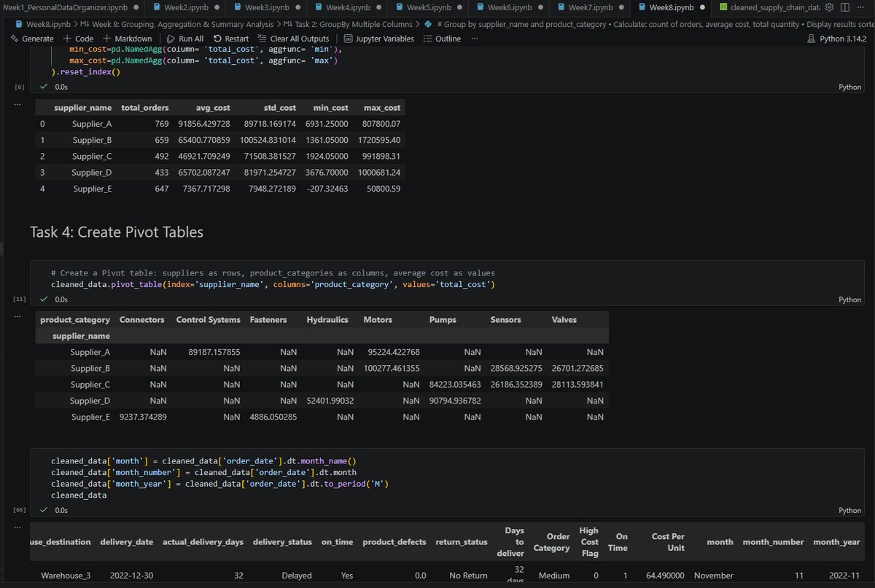This screenshot has height=588, width=875.
Task: Click the total_orders column header
Action: click(145, 108)
